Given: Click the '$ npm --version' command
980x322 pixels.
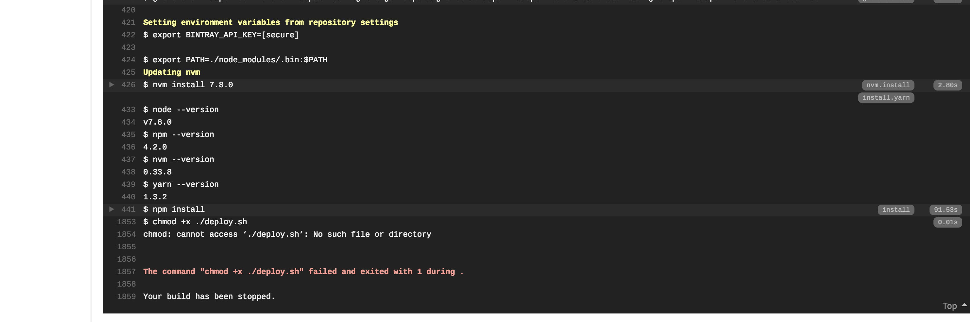Looking at the screenshot, I should click(178, 135).
